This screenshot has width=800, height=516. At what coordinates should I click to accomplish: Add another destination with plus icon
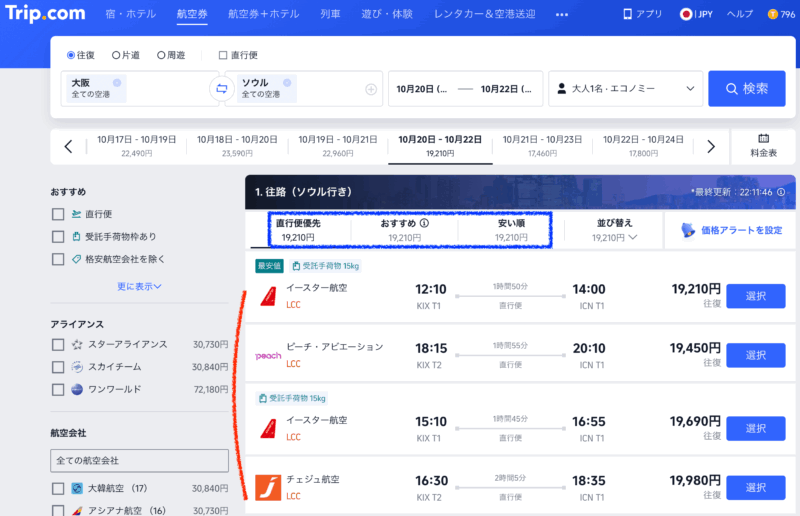coord(371,89)
